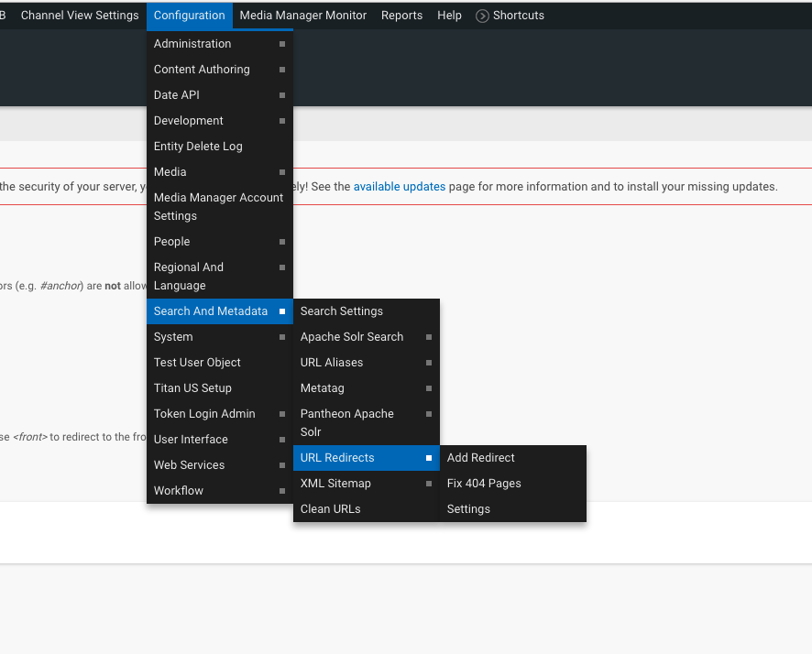Open Media Manager Monitor menu
The width and height of the screenshot is (812, 654).
pyautogui.click(x=303, y=16)
